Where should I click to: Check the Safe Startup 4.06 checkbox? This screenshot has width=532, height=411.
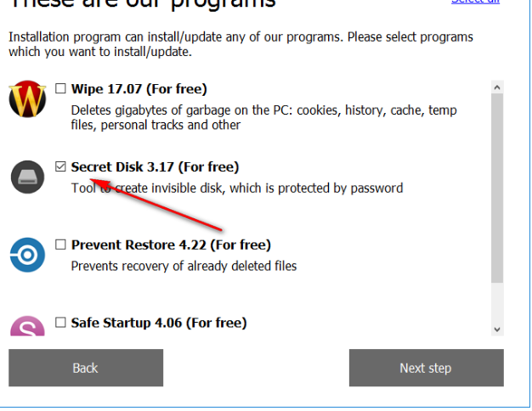[x=60, y=323]
